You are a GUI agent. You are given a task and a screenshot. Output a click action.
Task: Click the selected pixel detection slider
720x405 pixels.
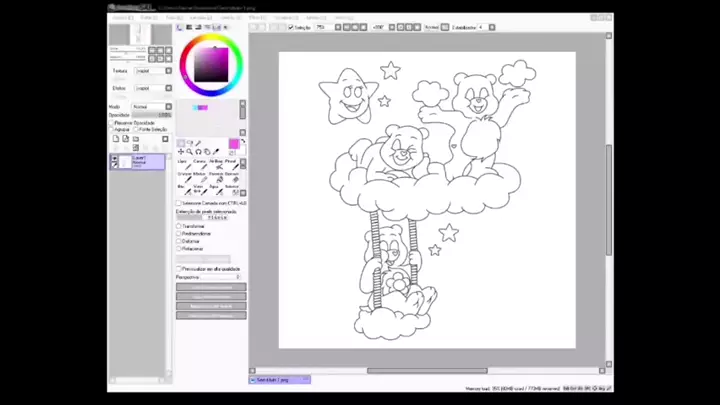pos(202,218)
